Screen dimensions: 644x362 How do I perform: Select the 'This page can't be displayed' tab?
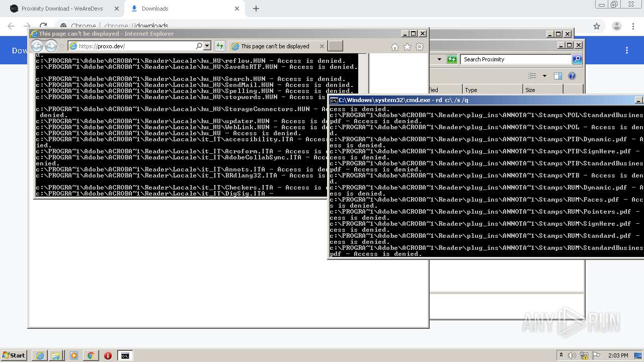coord(274,46)
